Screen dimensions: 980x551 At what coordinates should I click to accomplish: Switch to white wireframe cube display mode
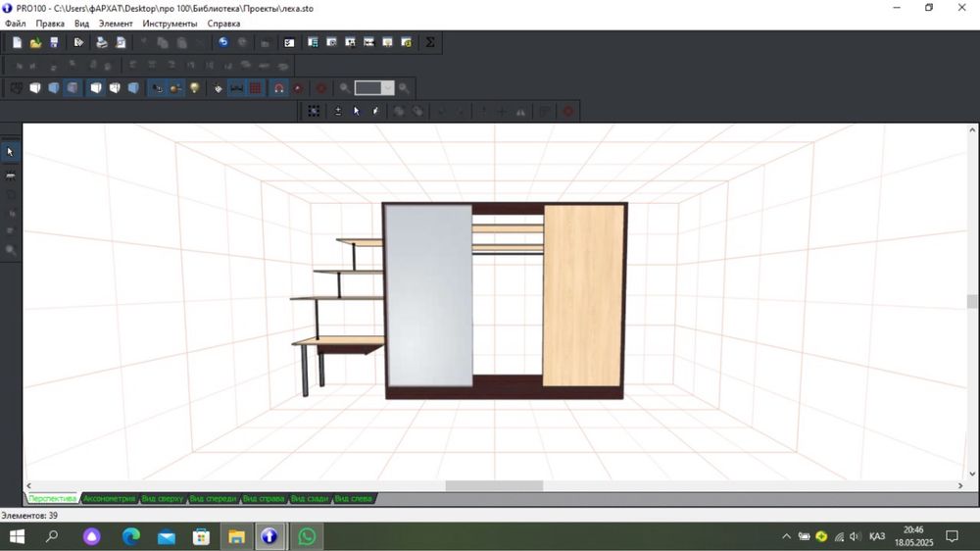(x=35, y=88)
